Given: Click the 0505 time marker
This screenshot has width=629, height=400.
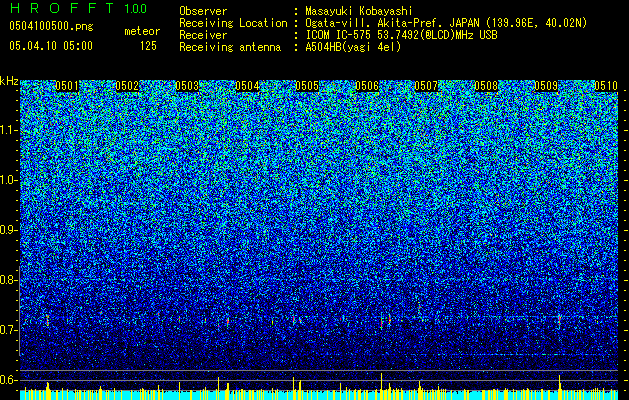Looking at the screenshot, I should (307, 86).
